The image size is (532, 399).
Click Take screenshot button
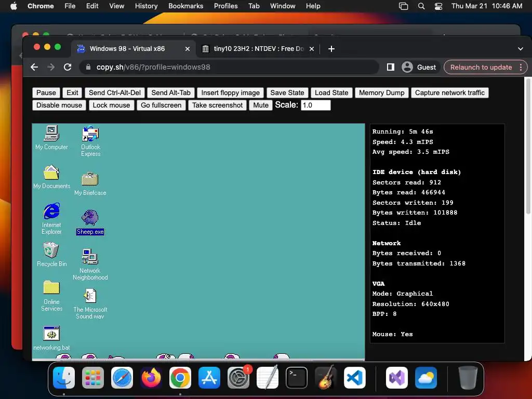(218, 105)
